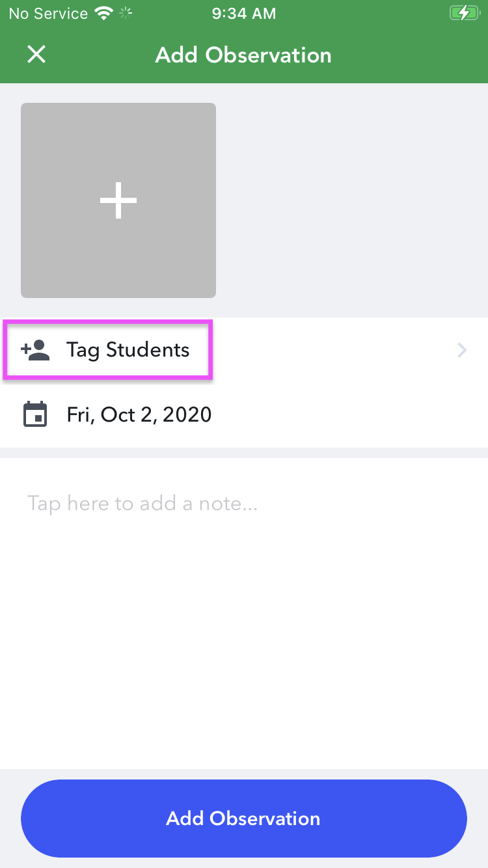Click the calendar icon next to the date

click(x=35, y=414)
